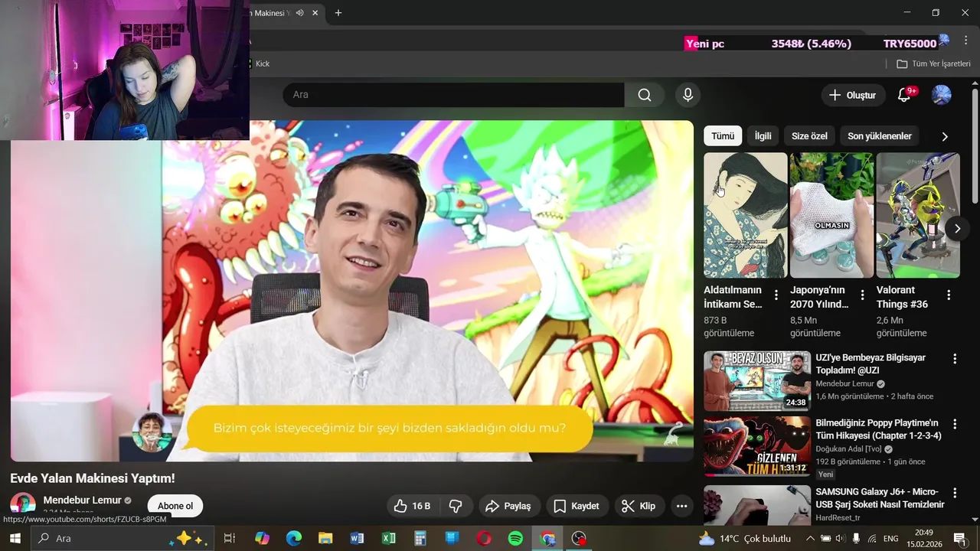Dislike the video with thumbs down
The image size is (980, 551).
[456, 506]
